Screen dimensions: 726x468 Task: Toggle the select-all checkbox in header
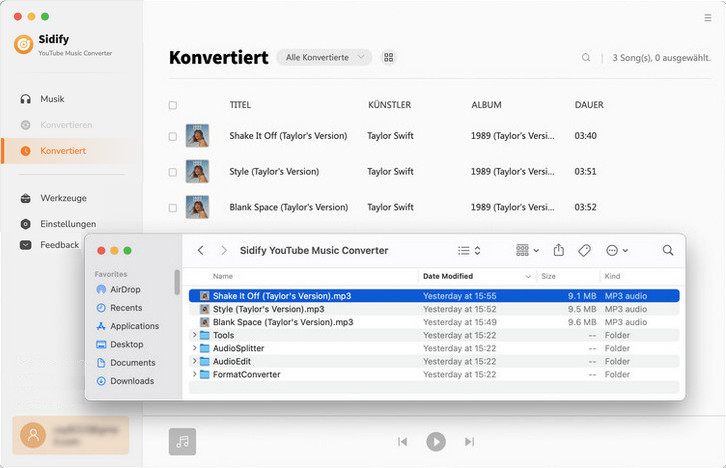[173, 105]
